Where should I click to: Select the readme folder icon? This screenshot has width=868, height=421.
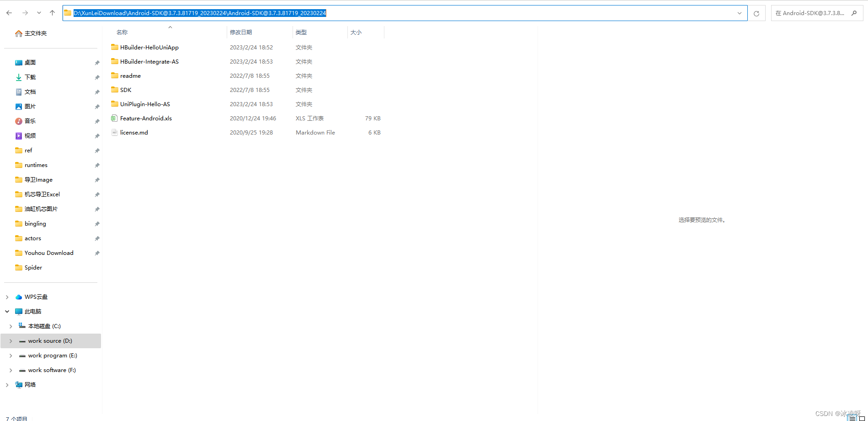click(115, 76)
